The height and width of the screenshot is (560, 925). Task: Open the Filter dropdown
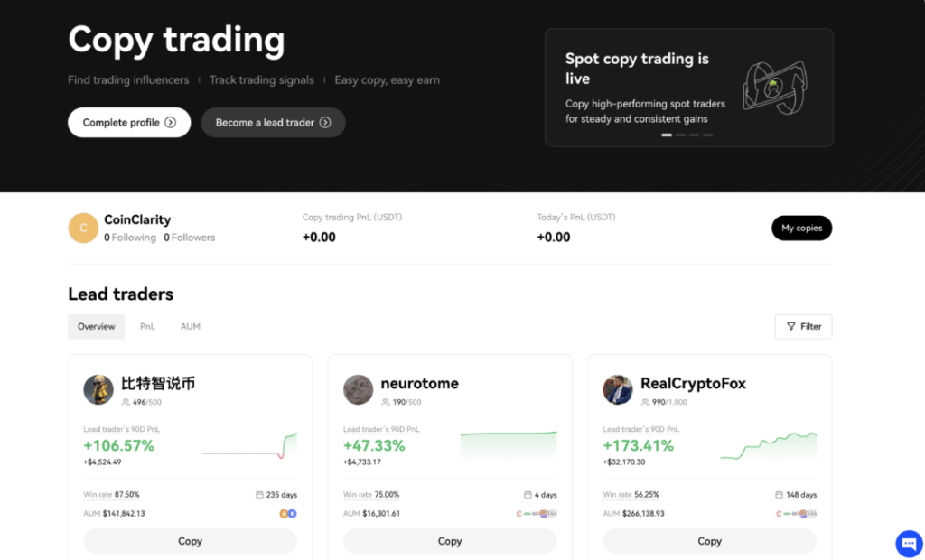(x=803, y=326)
